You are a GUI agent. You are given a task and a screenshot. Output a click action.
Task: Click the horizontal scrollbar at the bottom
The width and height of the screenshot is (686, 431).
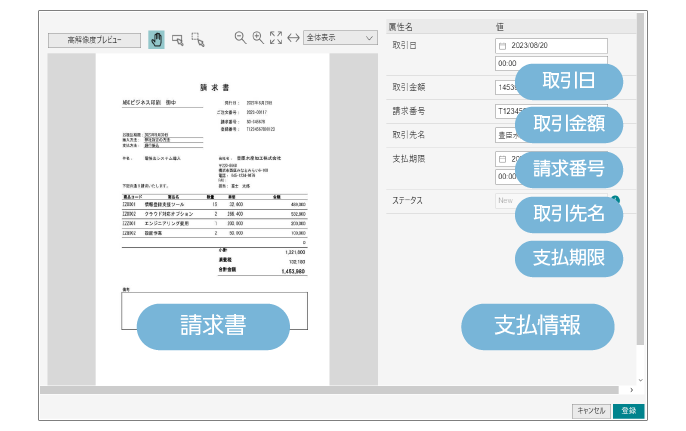(329, 390)
